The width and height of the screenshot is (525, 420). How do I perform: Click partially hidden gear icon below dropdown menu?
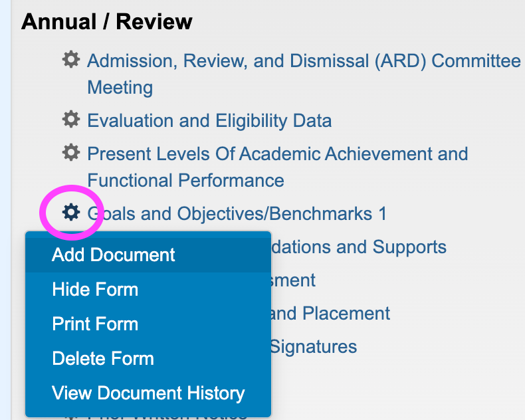[x=71, y=418]
